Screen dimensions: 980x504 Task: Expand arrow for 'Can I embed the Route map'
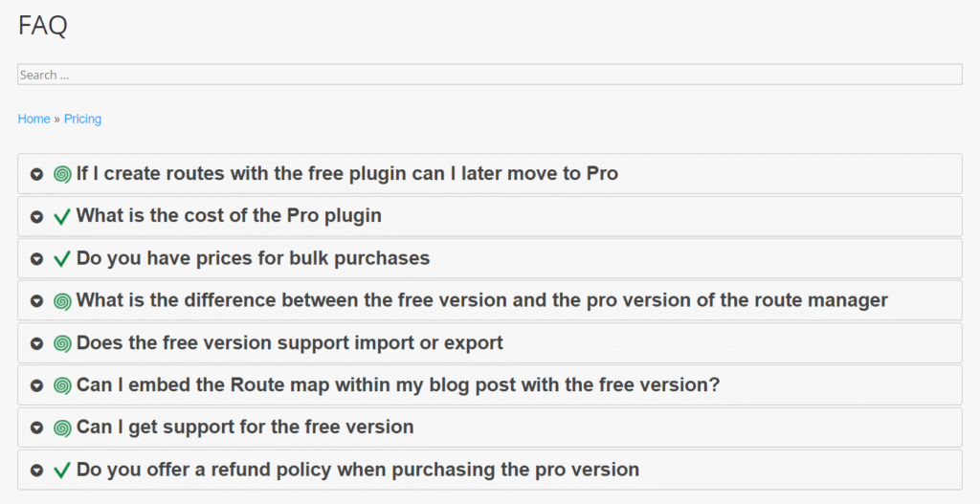36,385
